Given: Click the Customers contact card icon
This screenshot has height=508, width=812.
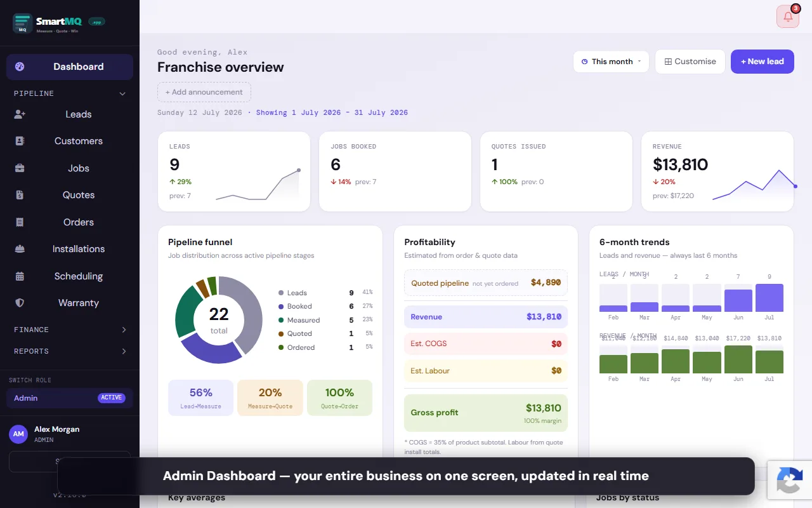Looking at the screenshot, I should pyautogui.click(x=20, y=141).
